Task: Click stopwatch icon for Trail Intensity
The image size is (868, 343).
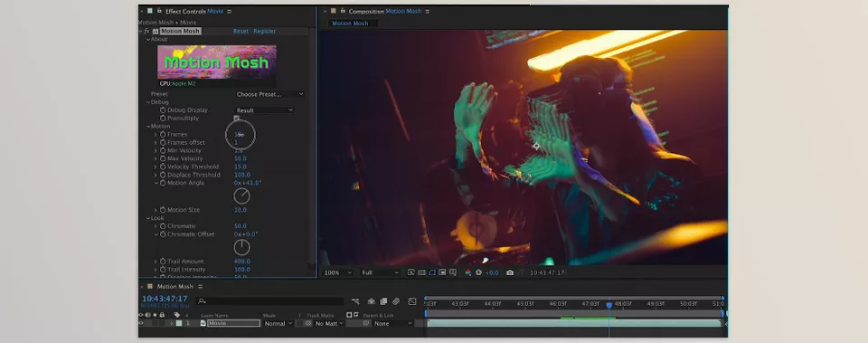Action: [x=163, y=270]
